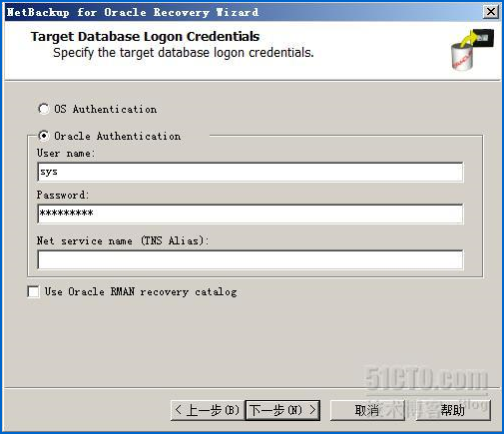Go back with the 上一步(B) button
504x434 pixels.
(x=208, y=410)
